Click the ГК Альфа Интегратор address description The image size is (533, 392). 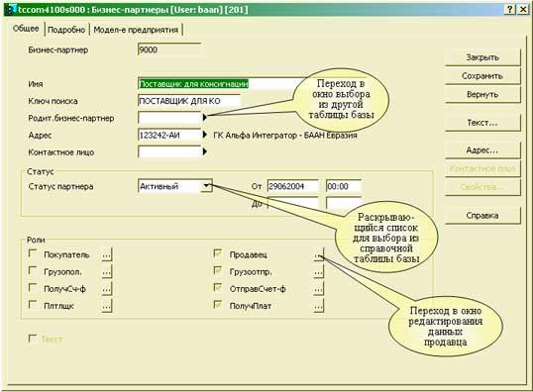[x=285, y=136]
